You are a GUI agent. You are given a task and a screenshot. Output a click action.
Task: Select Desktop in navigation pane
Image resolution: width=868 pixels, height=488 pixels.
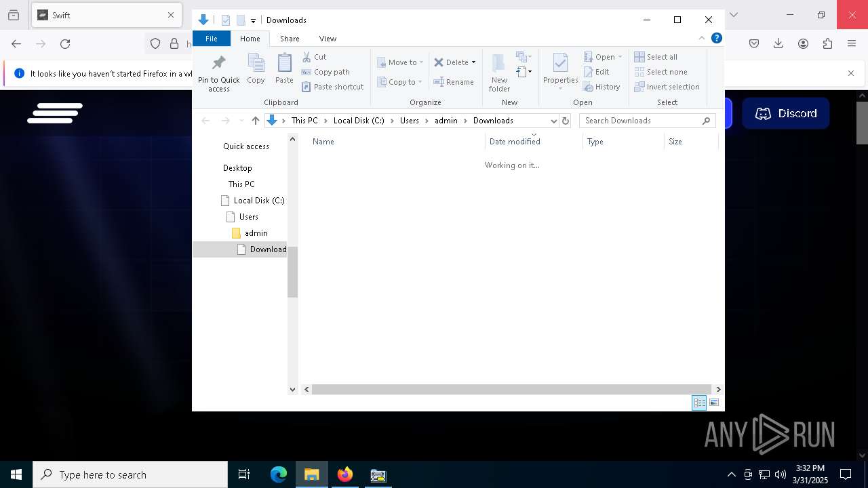[x=237, y=168]
